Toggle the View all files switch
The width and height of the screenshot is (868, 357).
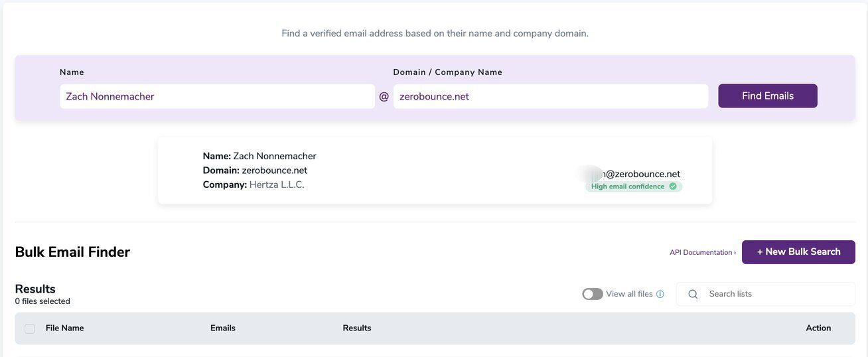593,294
